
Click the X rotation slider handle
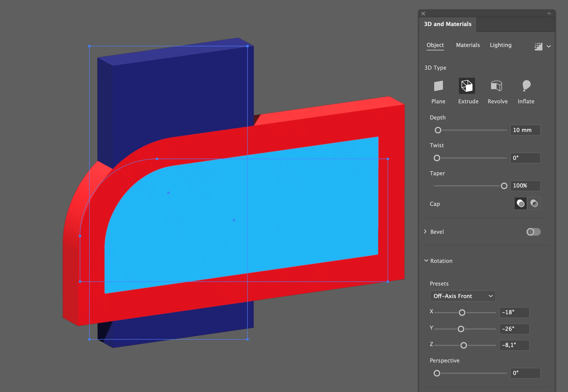462,312
